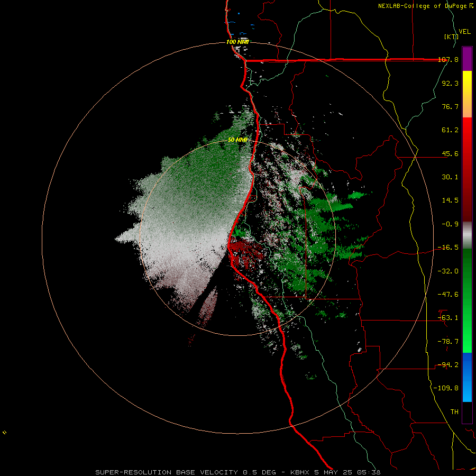Screen dimensions: 476x476
Task: Click the -63.1 velocity scale value
Action: point(448,318)
